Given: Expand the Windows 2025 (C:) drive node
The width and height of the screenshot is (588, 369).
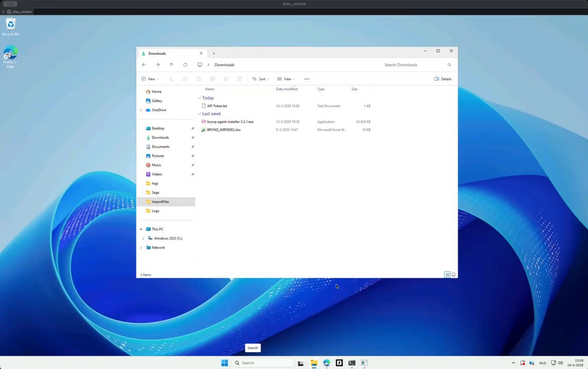Looking at the screenshot, I should [x=143, y=238].
